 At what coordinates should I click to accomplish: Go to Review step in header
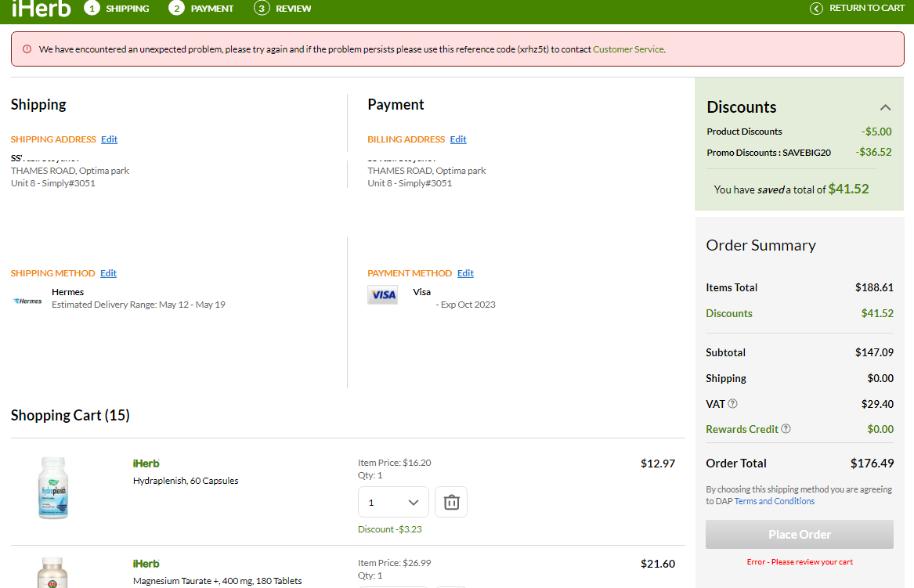(x=284, y=9)
